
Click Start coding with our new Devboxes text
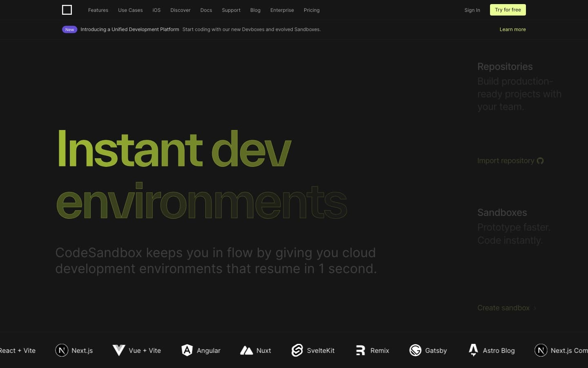tap(252, 29)
